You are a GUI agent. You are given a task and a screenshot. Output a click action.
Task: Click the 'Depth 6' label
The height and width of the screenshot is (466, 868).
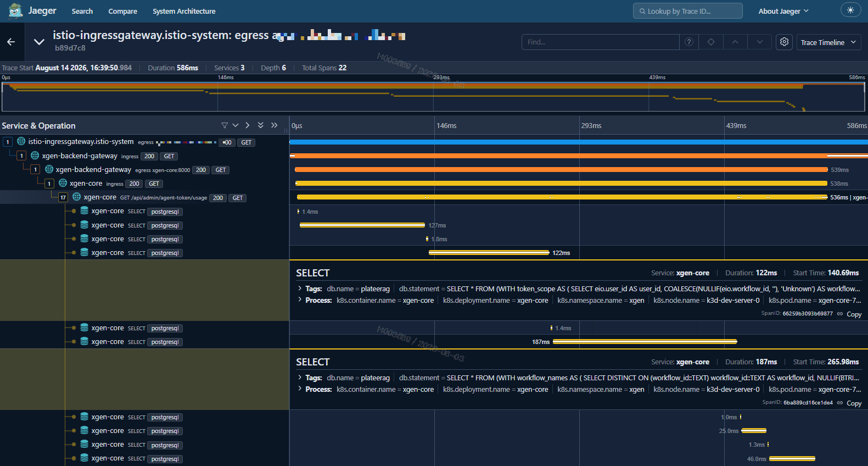click(273, 68)
